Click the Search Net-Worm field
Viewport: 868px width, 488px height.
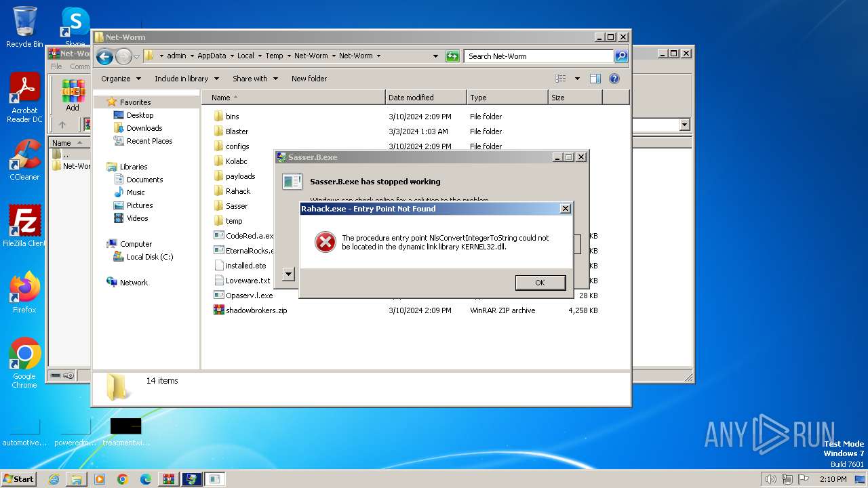point(539,56)
